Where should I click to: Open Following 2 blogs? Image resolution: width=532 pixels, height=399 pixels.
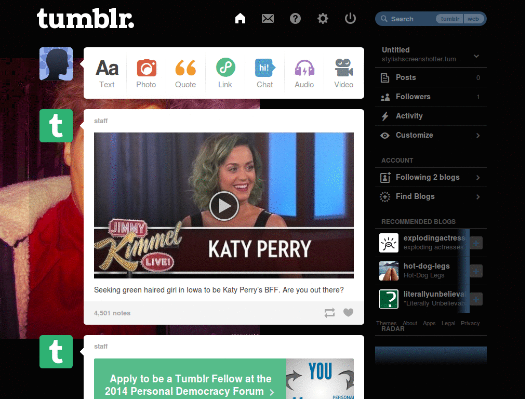click(431, 177)
